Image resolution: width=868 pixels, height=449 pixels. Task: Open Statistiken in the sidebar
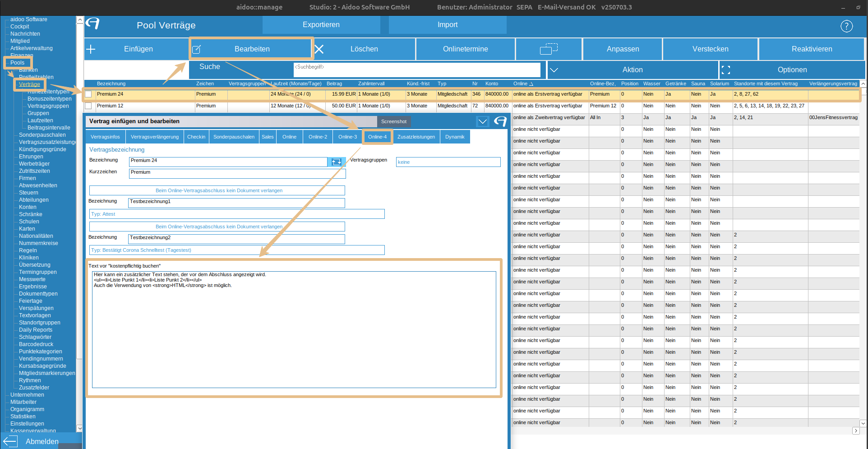coord(23,417)
